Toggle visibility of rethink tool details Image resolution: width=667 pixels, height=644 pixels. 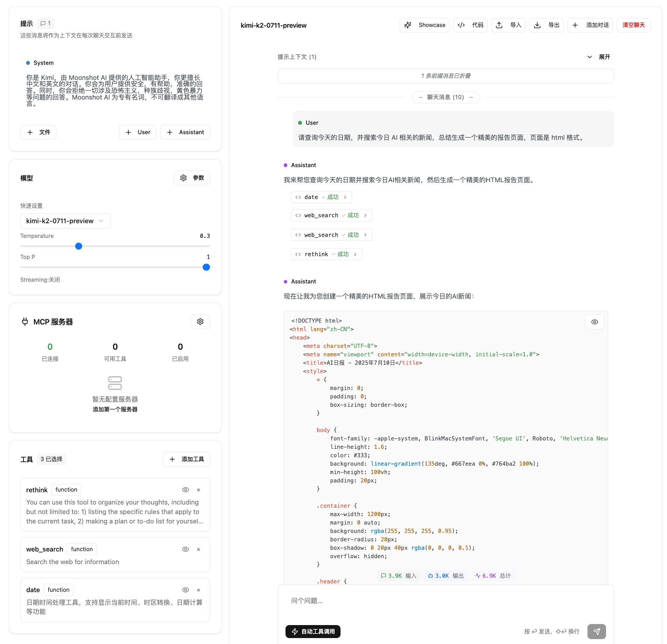point(186,490)
